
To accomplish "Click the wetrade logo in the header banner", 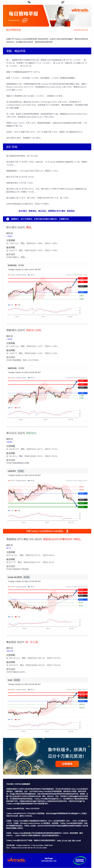I will coord(80,11).
